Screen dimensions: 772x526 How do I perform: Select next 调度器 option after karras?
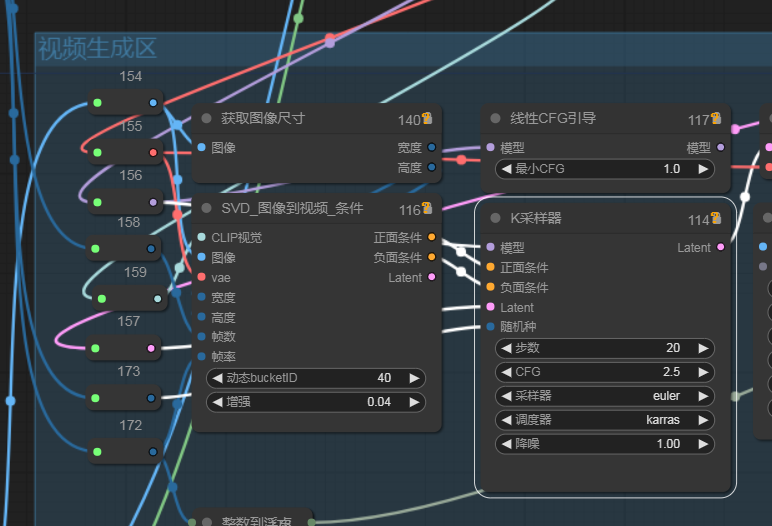tap(703, 420)
